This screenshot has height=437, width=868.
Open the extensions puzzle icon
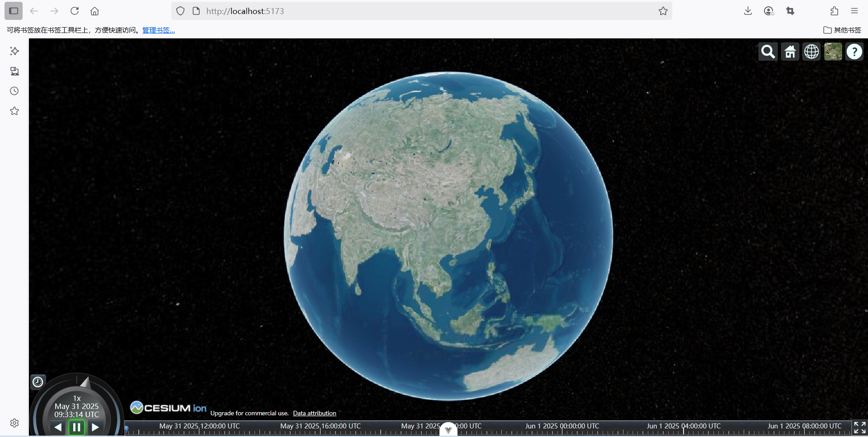tap(834, 11)
